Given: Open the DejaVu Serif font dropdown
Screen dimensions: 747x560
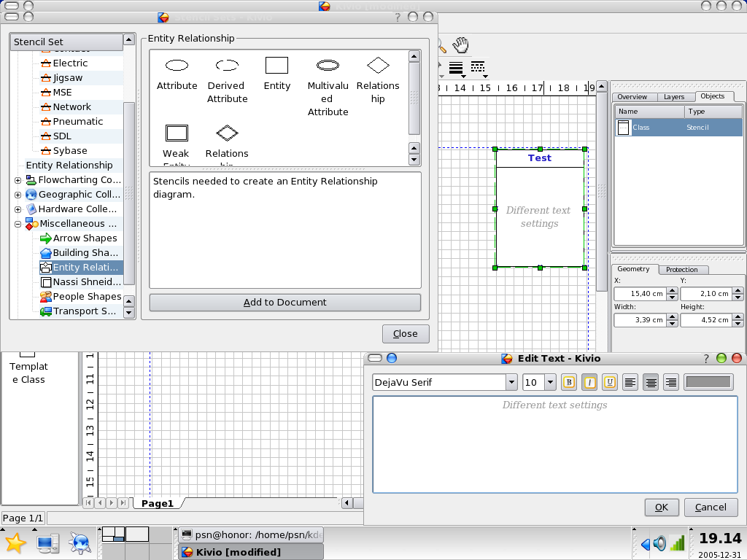Looking at the screenshot, I should (511, 382).
